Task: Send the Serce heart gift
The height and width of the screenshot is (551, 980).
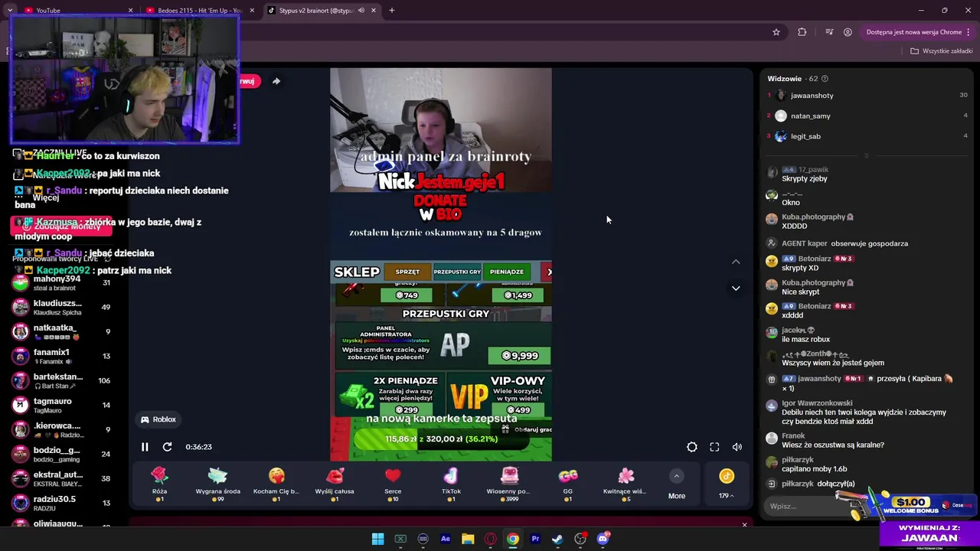Action: coord(393,485)
